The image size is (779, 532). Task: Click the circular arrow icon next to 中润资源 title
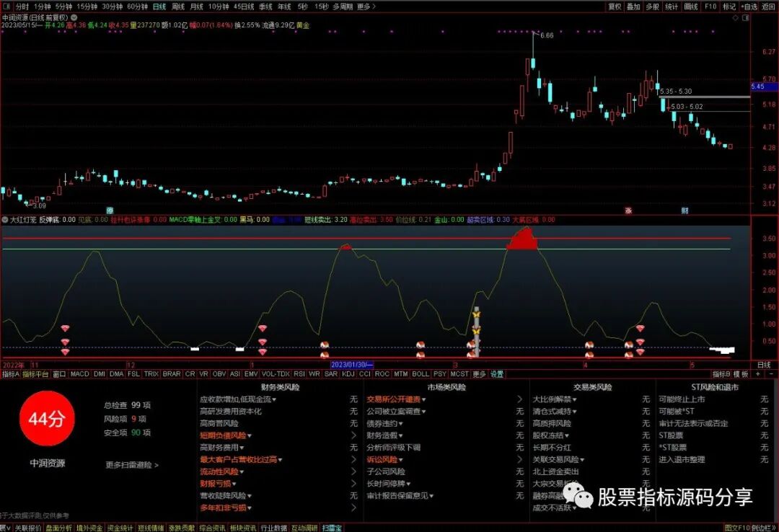tap(74, 17)
